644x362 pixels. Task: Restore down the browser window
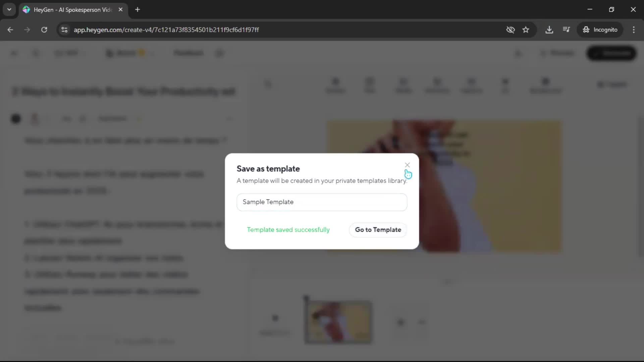tap(611, 10)
